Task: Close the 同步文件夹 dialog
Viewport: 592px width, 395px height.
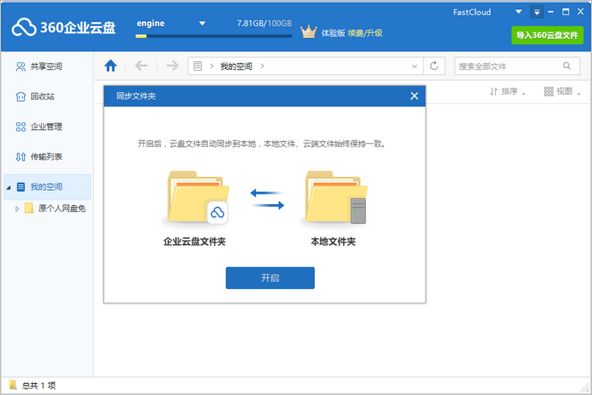Action: click(x=414, y=96)
